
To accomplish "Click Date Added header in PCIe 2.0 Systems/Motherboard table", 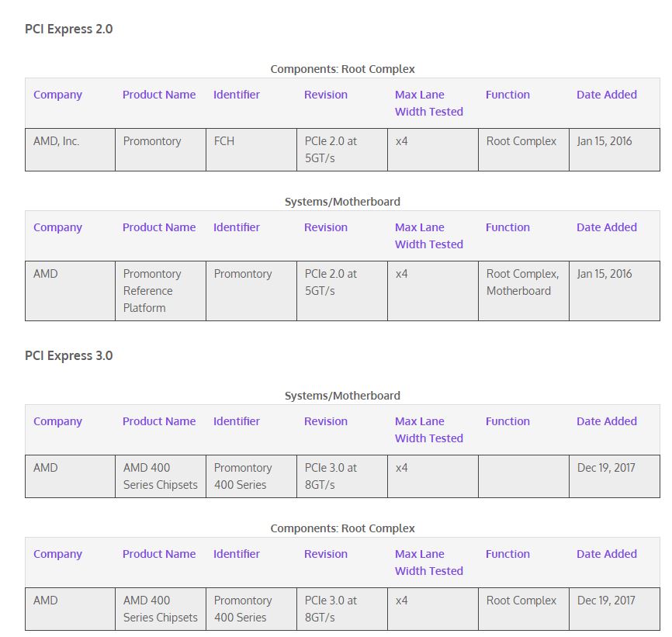I will 606,227.
